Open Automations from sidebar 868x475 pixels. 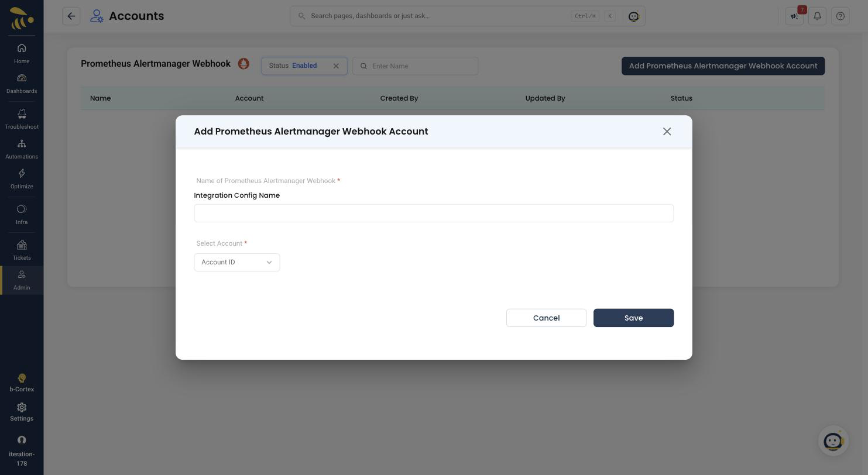tap(22, 149)
